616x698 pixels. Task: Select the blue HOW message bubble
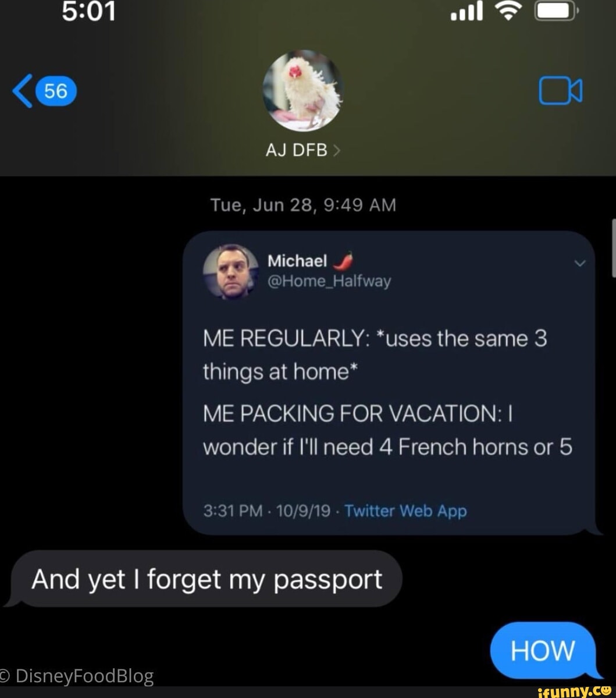pyautogui.click(x=543, y=650)
